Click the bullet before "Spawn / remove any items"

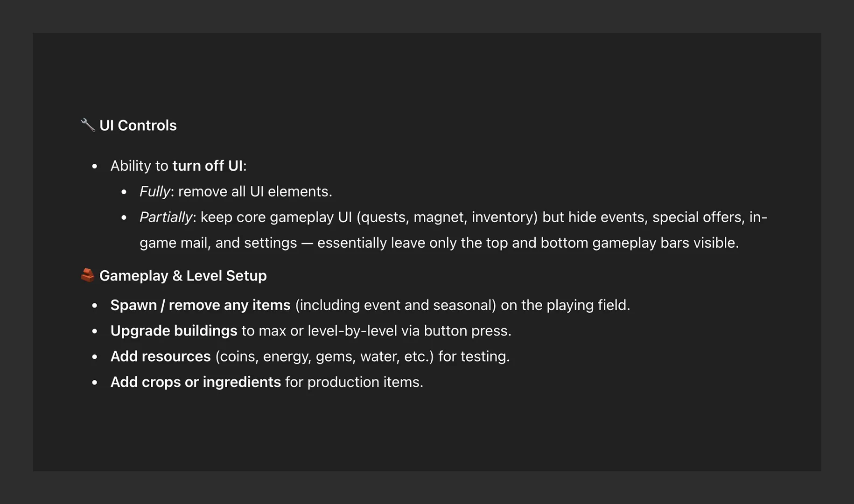[x=95, y=306]
